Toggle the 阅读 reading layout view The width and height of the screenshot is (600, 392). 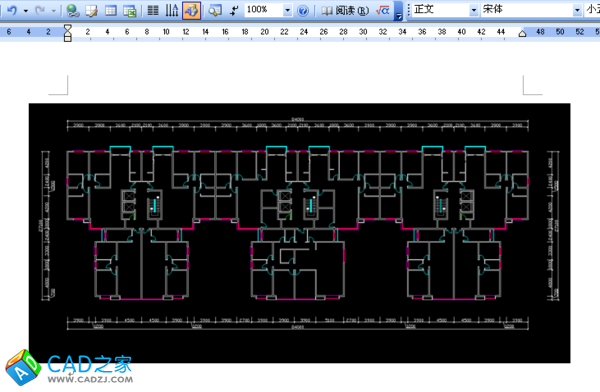click(x=345, y=10)
